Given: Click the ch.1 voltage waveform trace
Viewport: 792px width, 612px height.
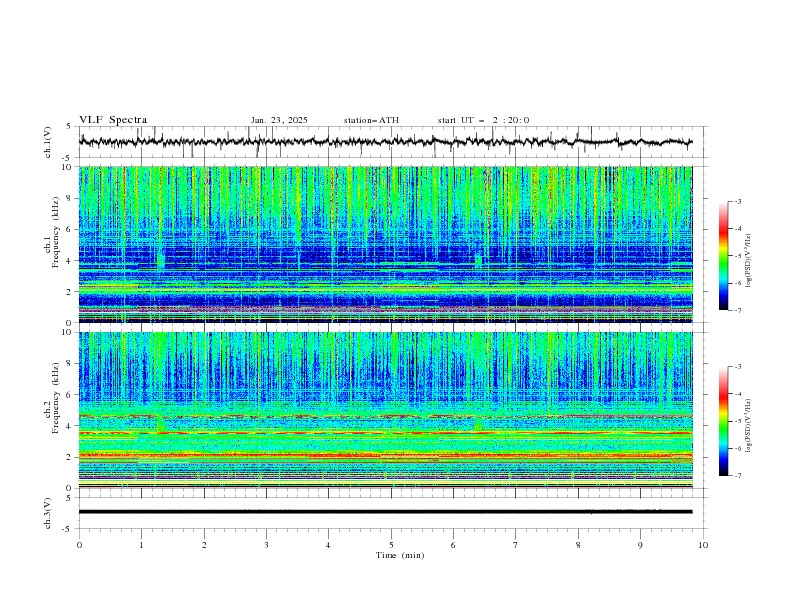Looking at the screenshot, I should 385,142.
